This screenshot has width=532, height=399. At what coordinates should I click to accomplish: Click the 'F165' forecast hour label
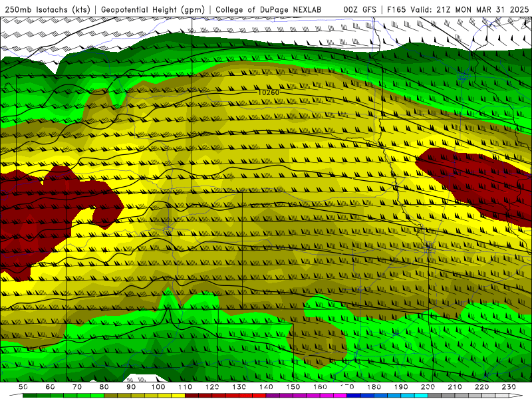coord(396,10)
